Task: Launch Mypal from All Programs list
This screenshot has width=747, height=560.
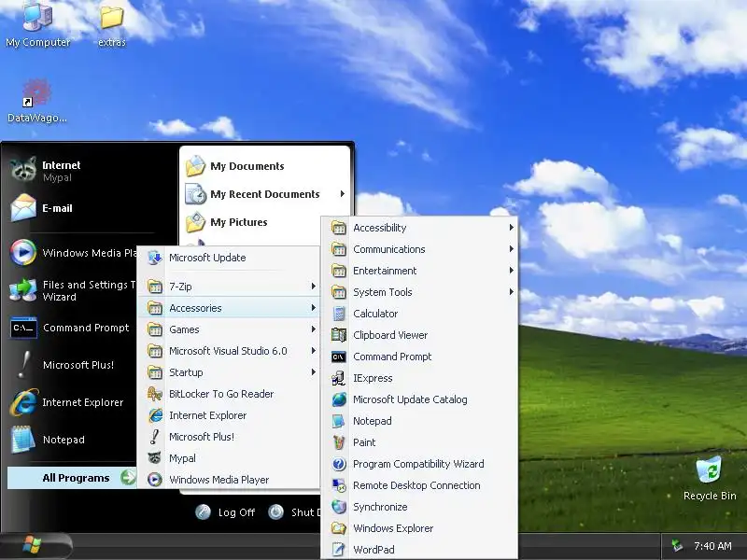Action: point(229,458)
